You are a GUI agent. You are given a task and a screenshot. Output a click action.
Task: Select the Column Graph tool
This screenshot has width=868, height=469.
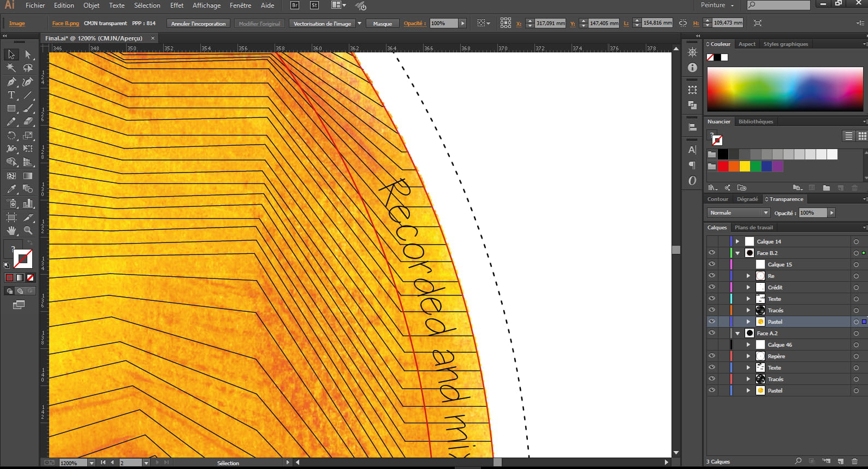(x=28, y=203)
